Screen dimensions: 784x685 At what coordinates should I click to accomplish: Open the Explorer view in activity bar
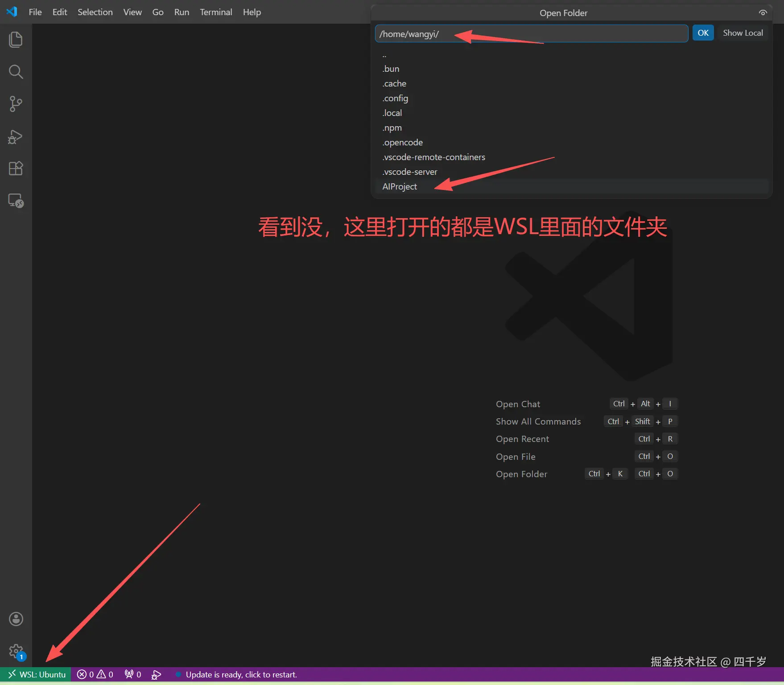(x=16, y=39)
